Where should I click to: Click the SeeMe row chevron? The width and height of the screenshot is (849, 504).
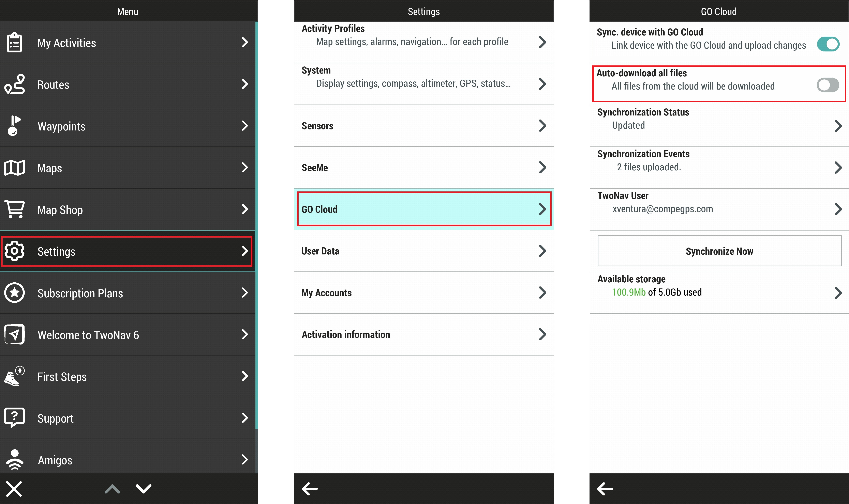(x=542, y=168)
